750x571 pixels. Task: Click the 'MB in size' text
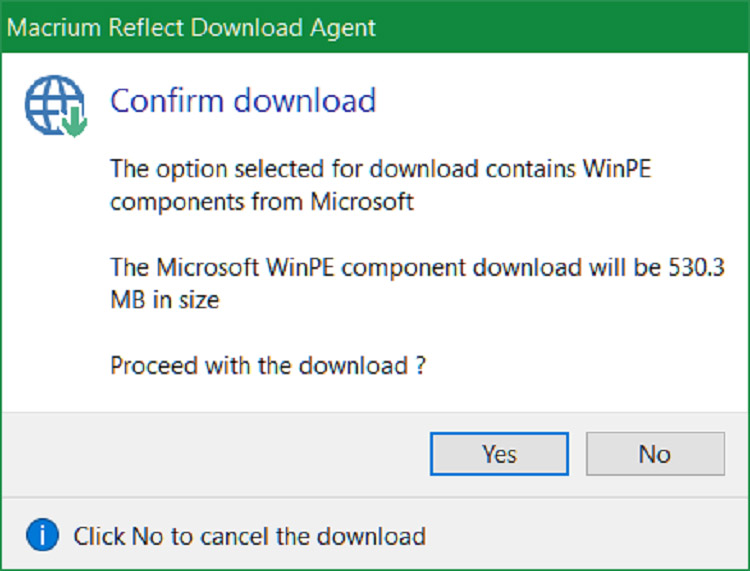pyautogui.click(x=164, y=300)
